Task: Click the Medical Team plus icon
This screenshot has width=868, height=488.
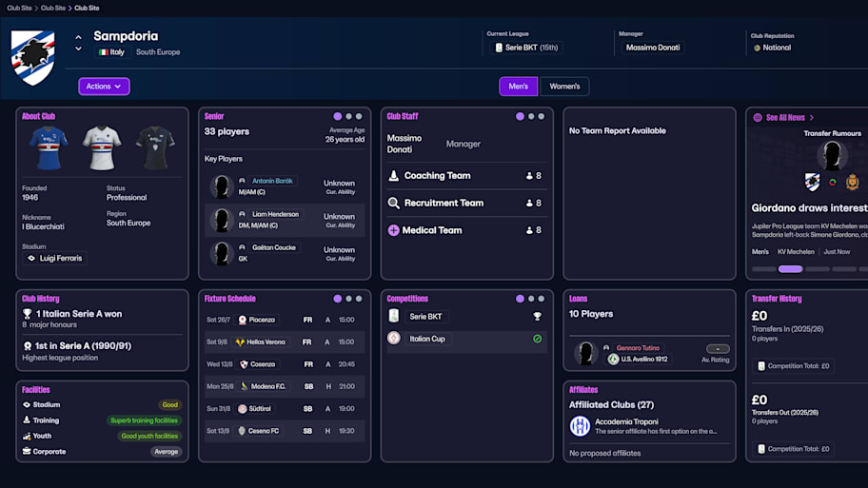Action: 394,230
